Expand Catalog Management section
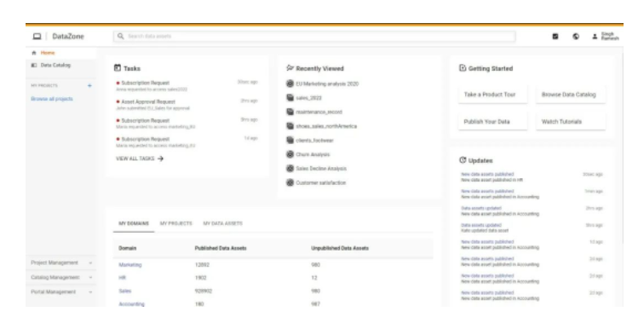 point(90,278)
